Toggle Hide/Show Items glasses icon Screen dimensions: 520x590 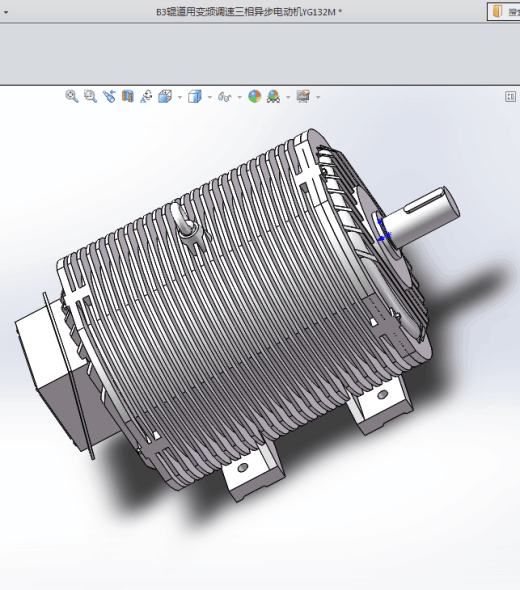224,97
